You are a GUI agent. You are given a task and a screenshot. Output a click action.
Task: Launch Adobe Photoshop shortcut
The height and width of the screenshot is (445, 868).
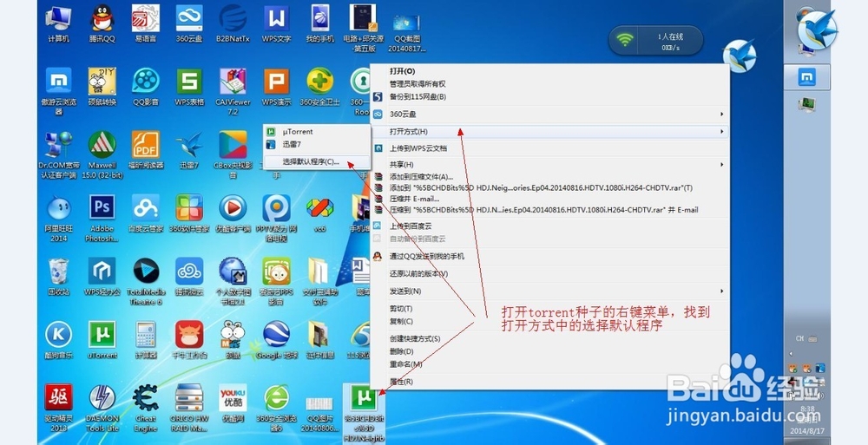coord(102,218)
